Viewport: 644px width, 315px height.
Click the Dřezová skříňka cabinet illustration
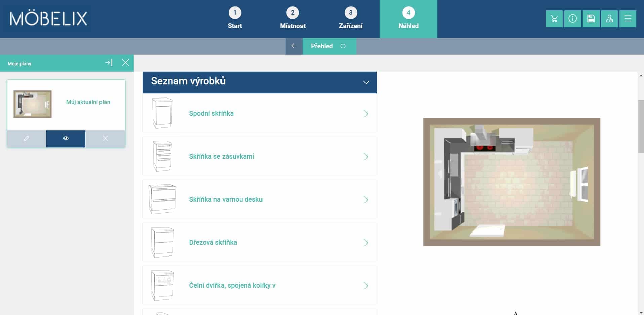coord(162,242)
